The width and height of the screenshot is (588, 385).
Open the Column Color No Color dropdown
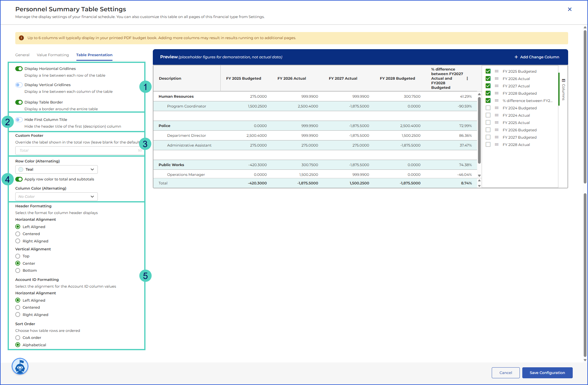pos(57,197)
